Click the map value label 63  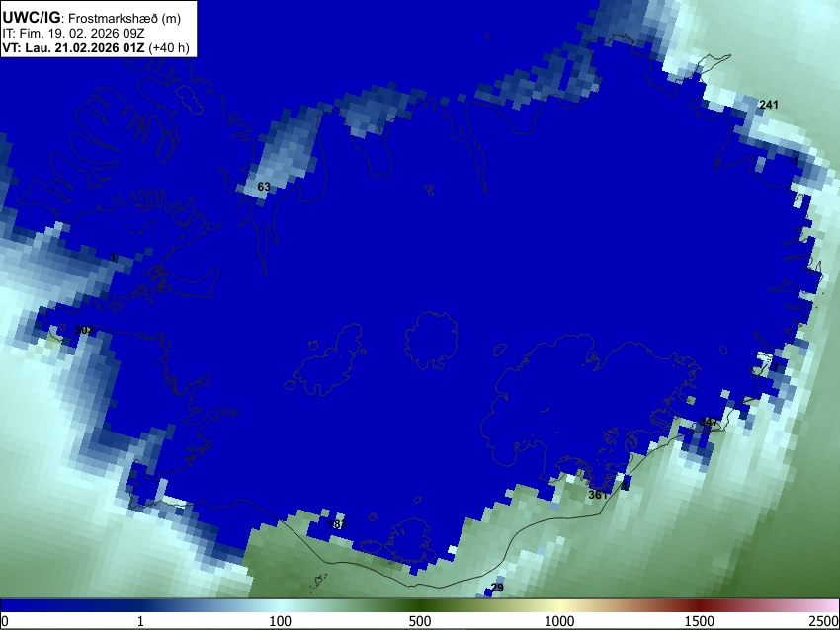tap(264, 187)
